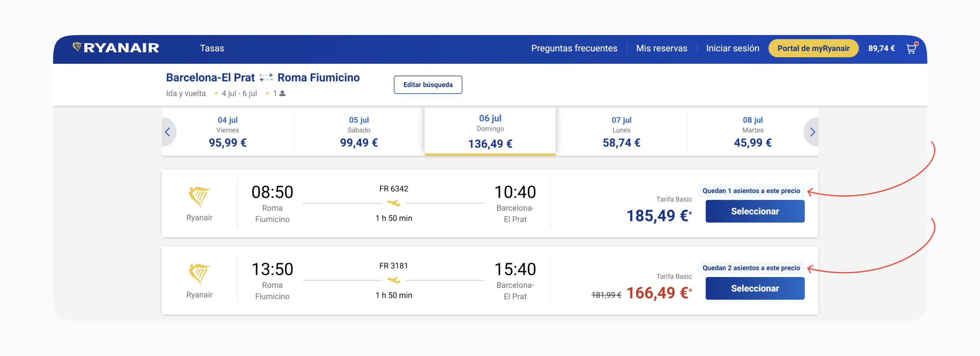Screen dimensions: 980x356
Task: Open the shopping cart icon
Action: pos(912,48)
